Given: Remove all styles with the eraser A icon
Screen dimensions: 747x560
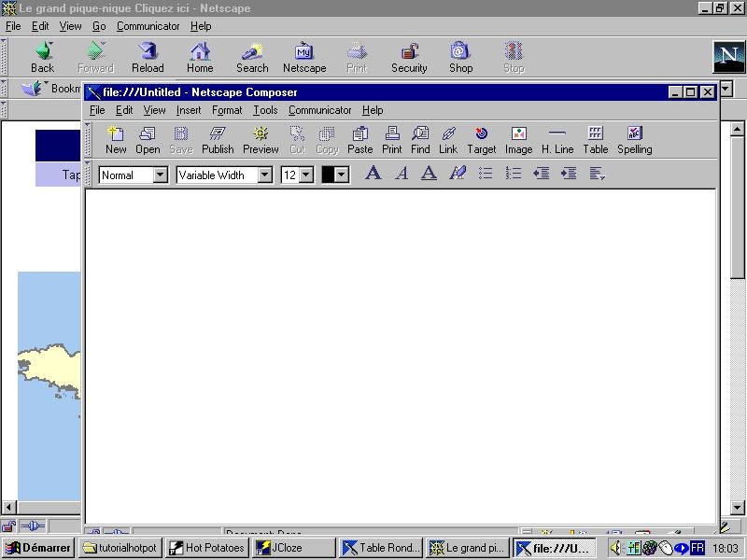Looking at the screenshot, I should pyautogui.click(x=458, y=174).
